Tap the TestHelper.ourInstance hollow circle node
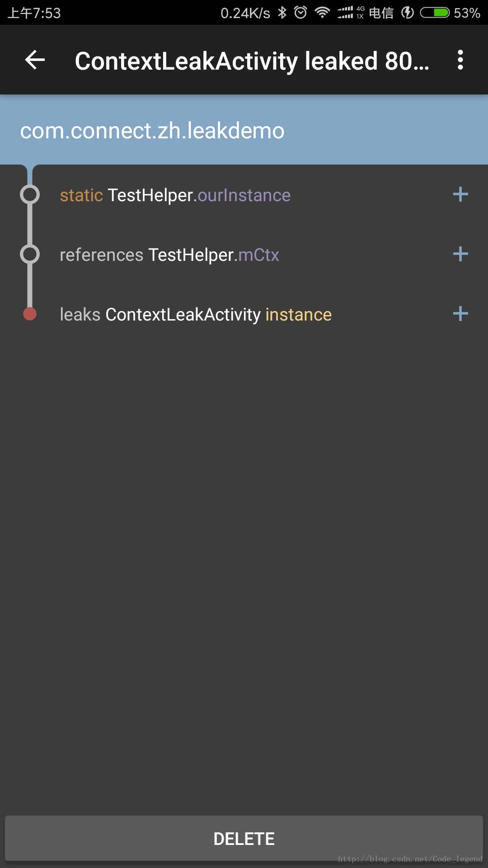 pyautogui.click(x=30, y=195)
